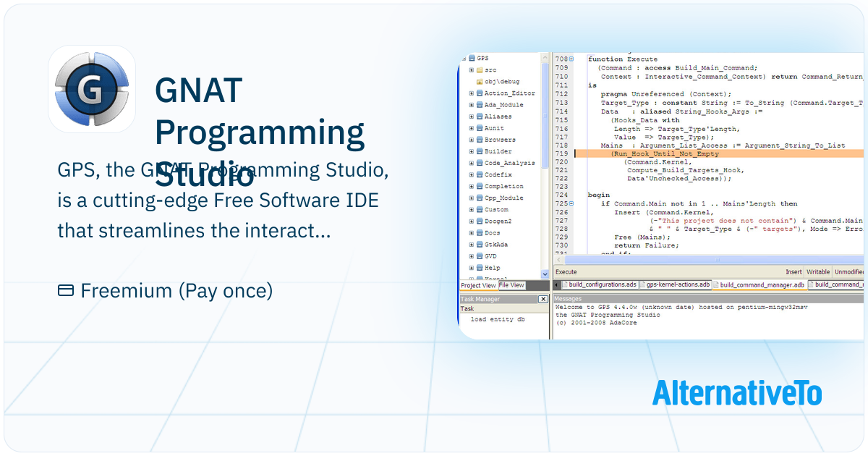Expand the Browsers project node
This screenshot has width=868, height=456.
472,140
